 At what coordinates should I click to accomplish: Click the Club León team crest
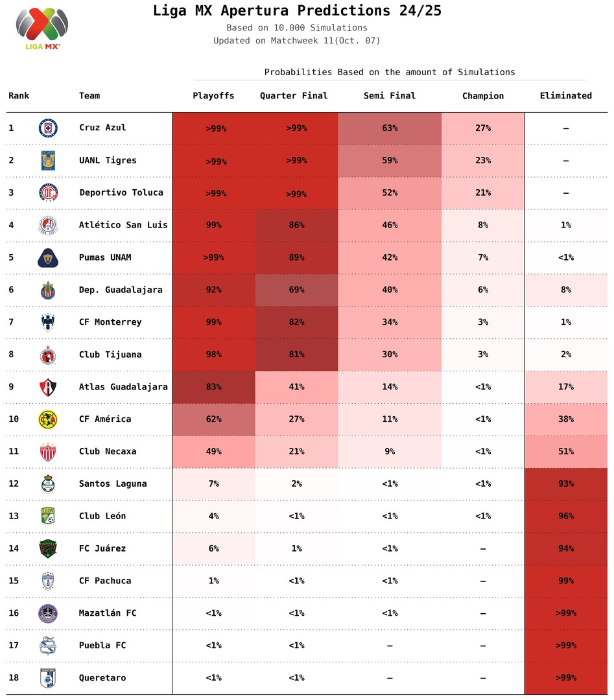coord(48,516)
